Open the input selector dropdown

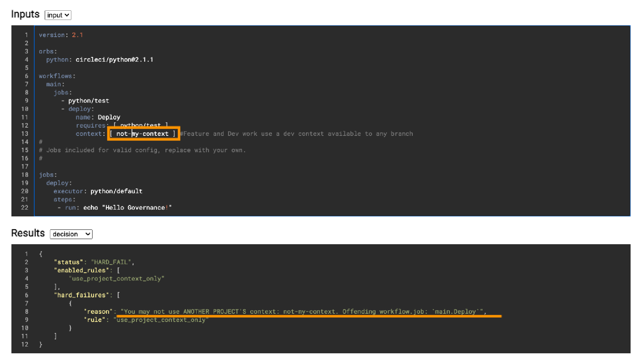[x=57, y=15]
